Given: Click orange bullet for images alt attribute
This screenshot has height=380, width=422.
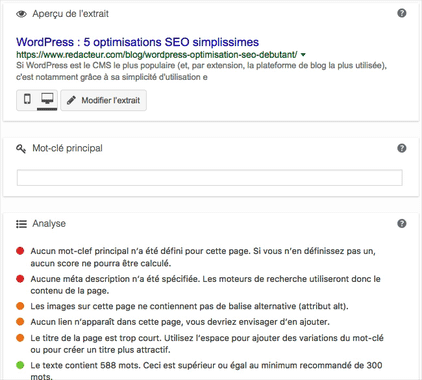Looking at the screenshot, I should coord(20,306).
